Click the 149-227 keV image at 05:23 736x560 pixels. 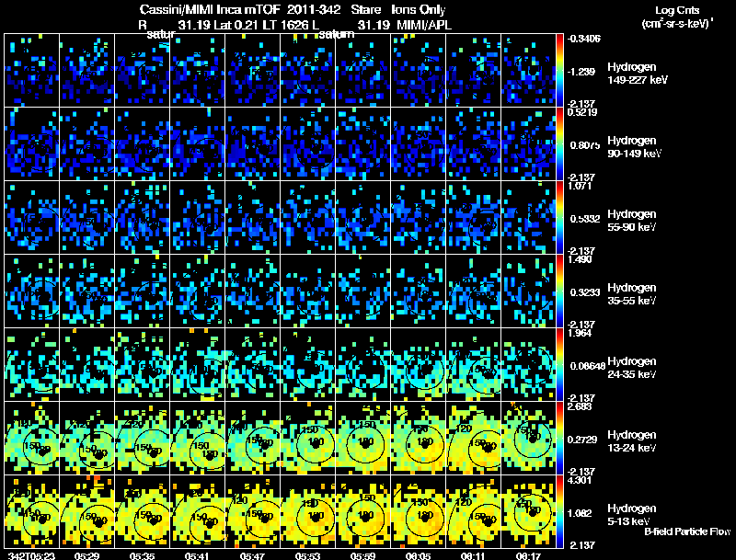(x=32, y=71)
